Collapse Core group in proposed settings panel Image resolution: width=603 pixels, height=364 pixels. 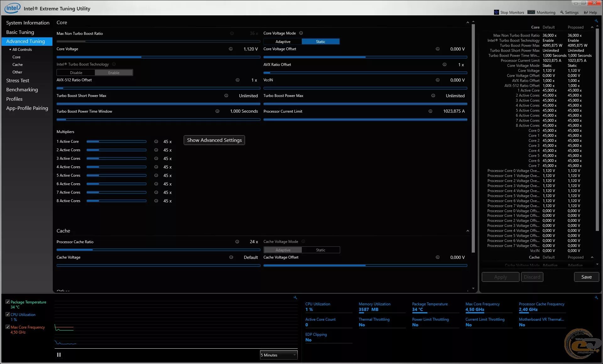(x=592, y=27)
